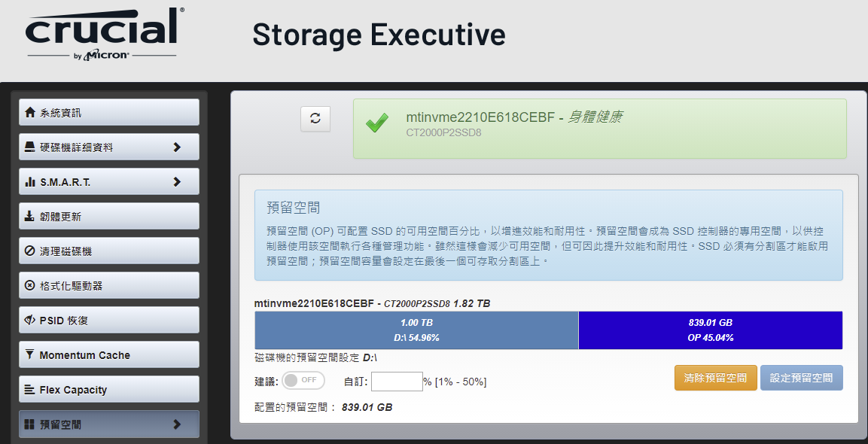Click the green checkmark health icon
Image resolution: width=868 pixels, height=444 pixels.
tap(377, 123)
